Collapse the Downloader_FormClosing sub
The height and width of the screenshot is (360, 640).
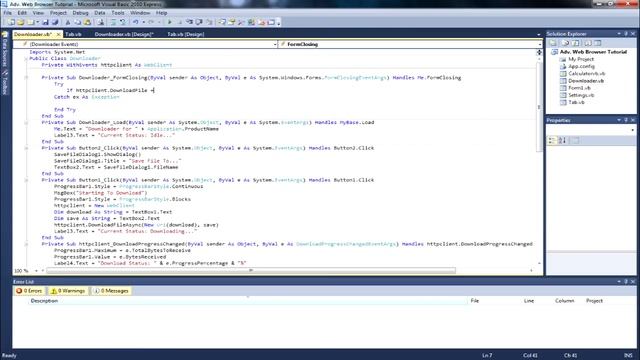click(x=26, y=78)
